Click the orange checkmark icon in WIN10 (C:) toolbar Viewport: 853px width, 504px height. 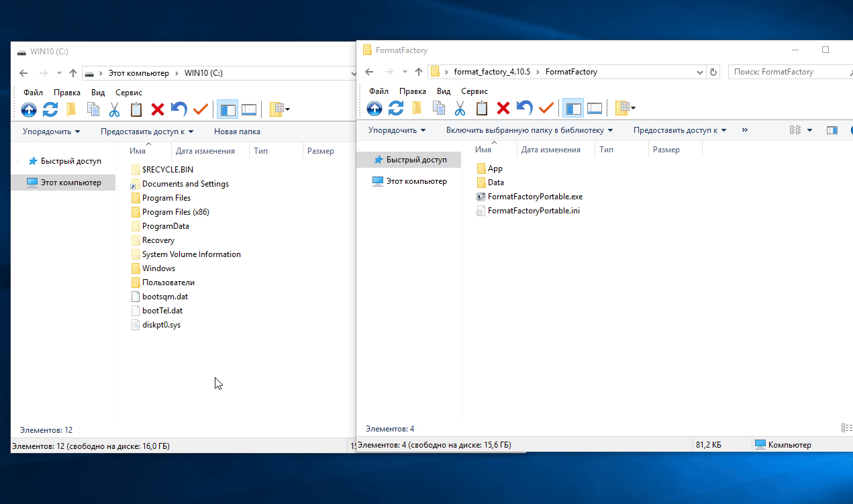200,109
